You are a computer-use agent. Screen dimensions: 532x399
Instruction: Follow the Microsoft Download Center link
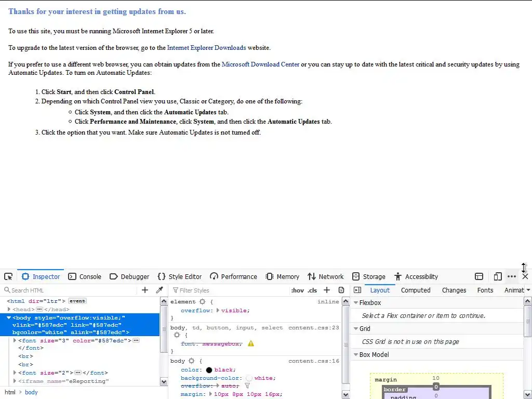pos(260,64)
